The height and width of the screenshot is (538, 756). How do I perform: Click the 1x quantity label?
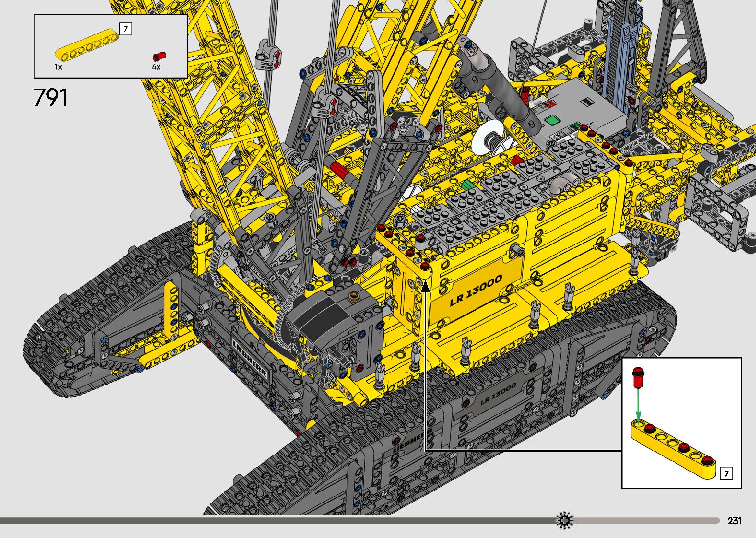(58, 67)
